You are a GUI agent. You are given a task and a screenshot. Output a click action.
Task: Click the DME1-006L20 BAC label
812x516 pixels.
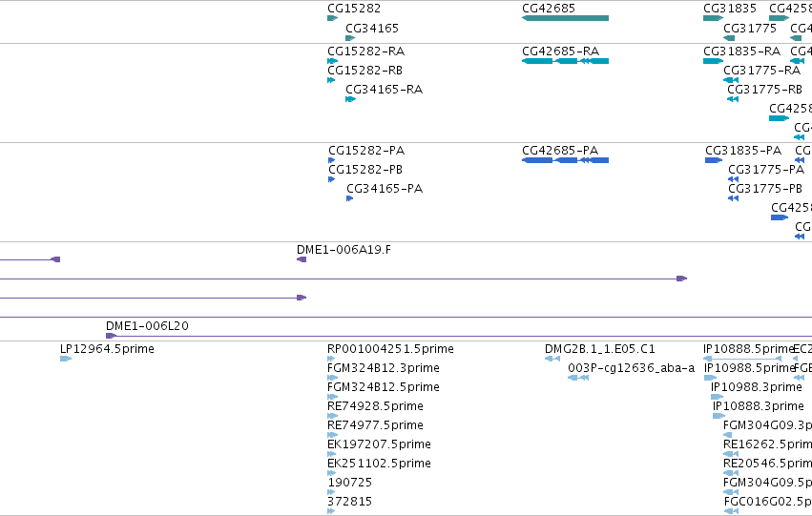click(147, 325)
